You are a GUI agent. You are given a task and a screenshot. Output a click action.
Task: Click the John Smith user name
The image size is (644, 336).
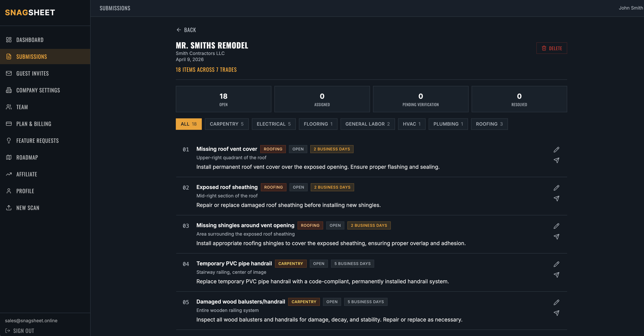point(631,8)
